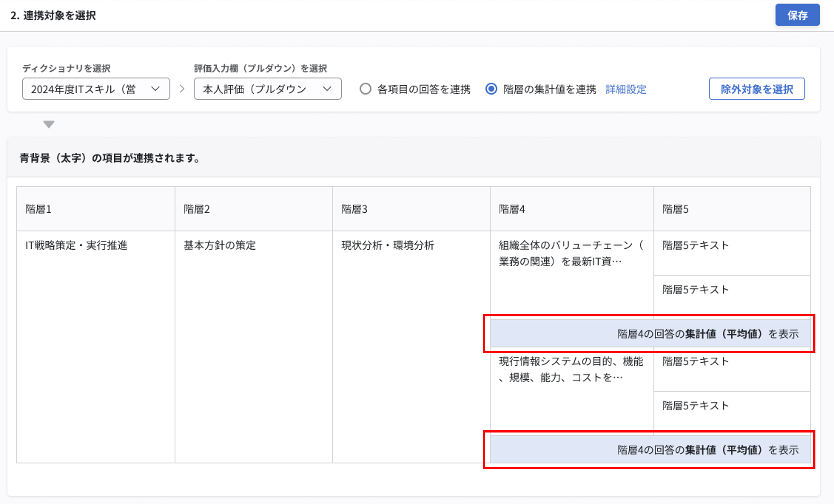Viewport: 834px width, 504px height.
Task: Select the IT戦略策定・実行推進 cell
Action: (x=76, y=245)
